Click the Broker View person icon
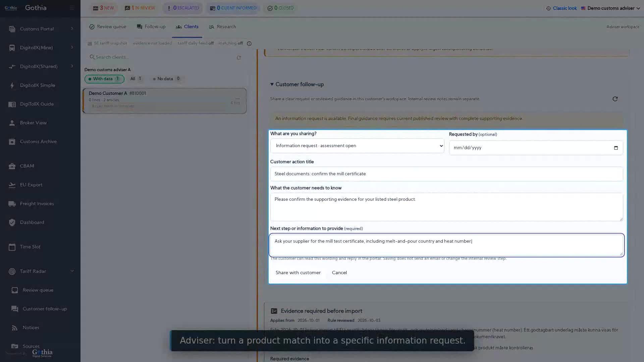This screenshot has height=362, width=644. pyautogui.click(x=12, y=123)
